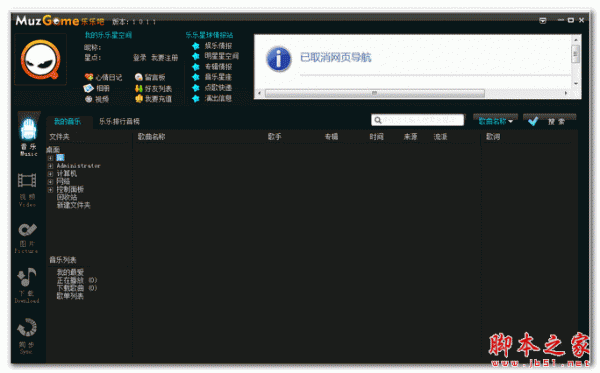Open the Download section in the sidebar
The width and height of the screenshot is (600, 373).
pyautogui.click(x=27, y=285)
